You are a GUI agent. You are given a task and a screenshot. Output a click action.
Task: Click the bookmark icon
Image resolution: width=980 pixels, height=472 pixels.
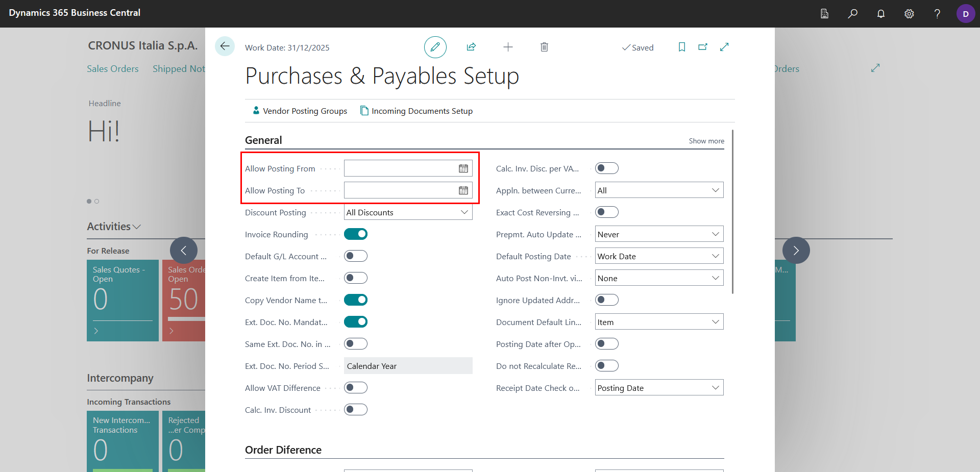(x=681, y=47)
